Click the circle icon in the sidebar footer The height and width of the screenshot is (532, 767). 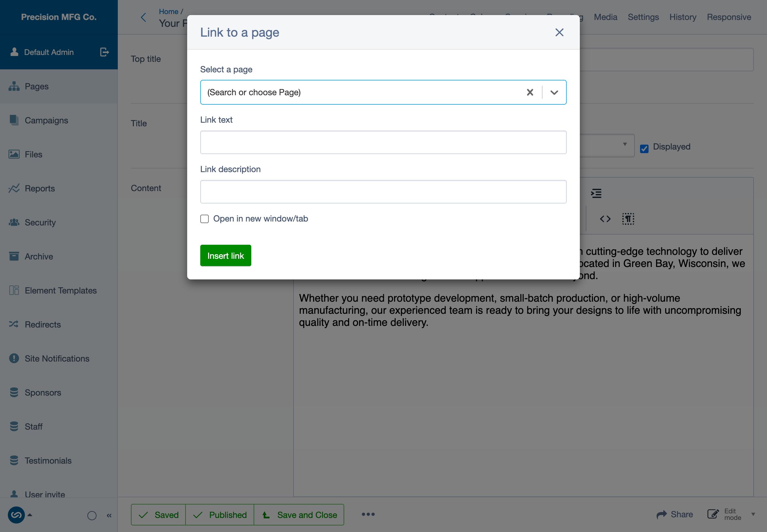point(92,516)
